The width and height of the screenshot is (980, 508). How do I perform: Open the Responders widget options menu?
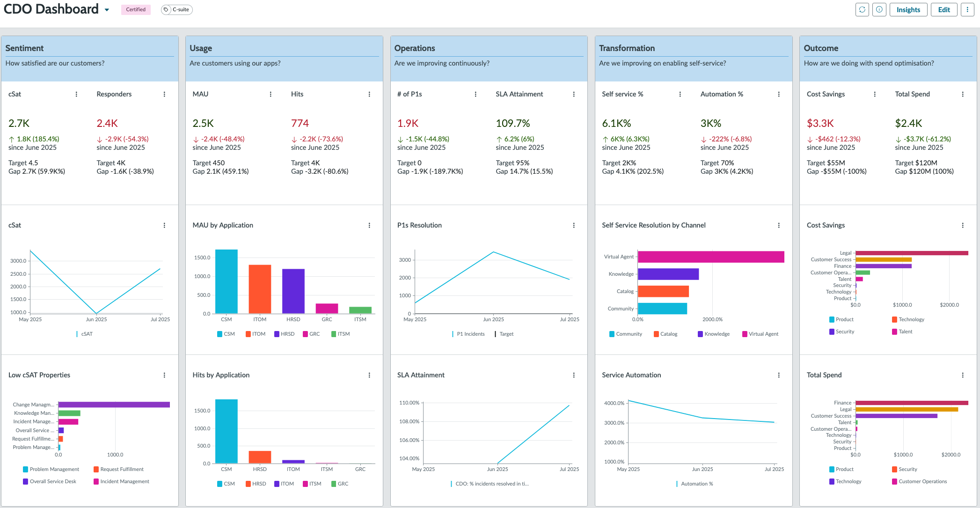pyautogui.click(x=164, y=94)
